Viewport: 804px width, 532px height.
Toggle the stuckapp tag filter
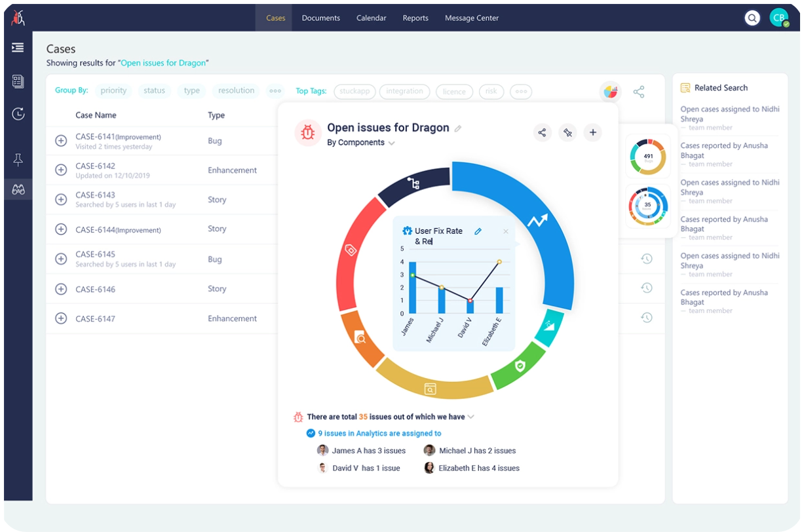tap(354, 92)
